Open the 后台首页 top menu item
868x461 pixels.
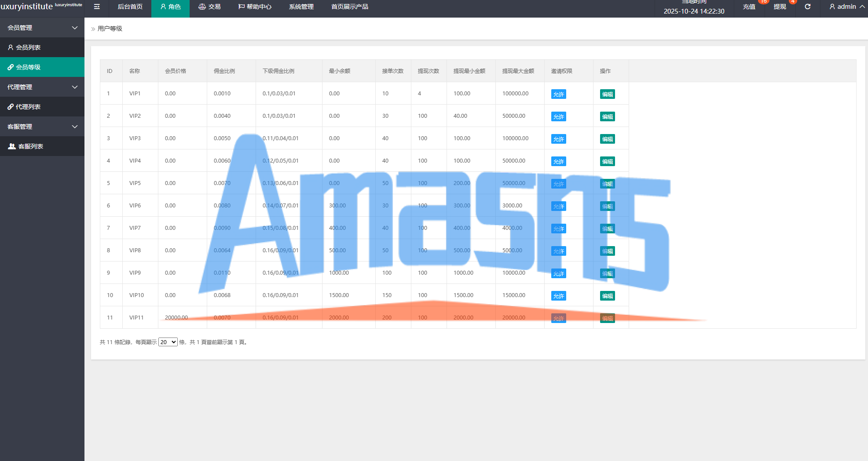point(130,7)
